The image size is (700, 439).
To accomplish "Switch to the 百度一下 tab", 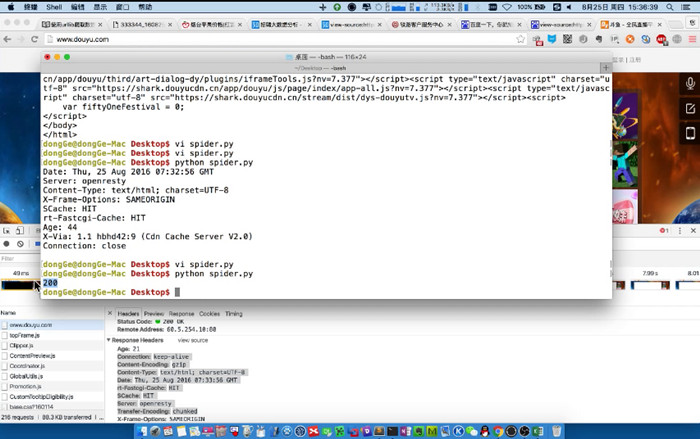I will (491, 25).
